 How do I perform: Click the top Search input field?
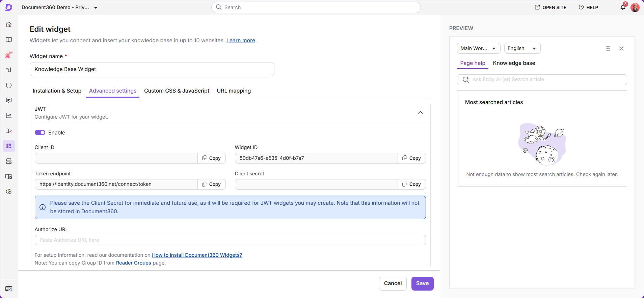pos(316,7)
